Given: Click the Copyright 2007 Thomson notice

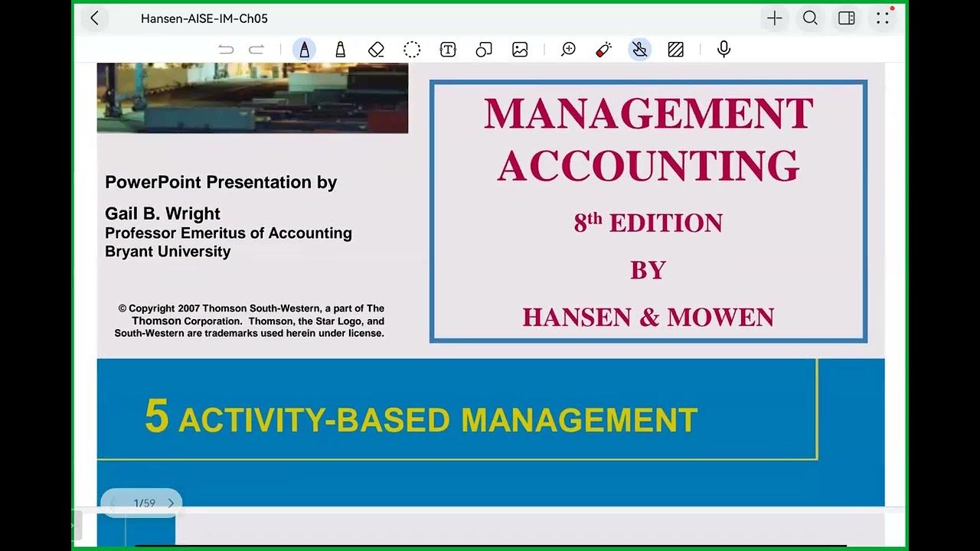Looking at the screenshot, I should (250, 321).
